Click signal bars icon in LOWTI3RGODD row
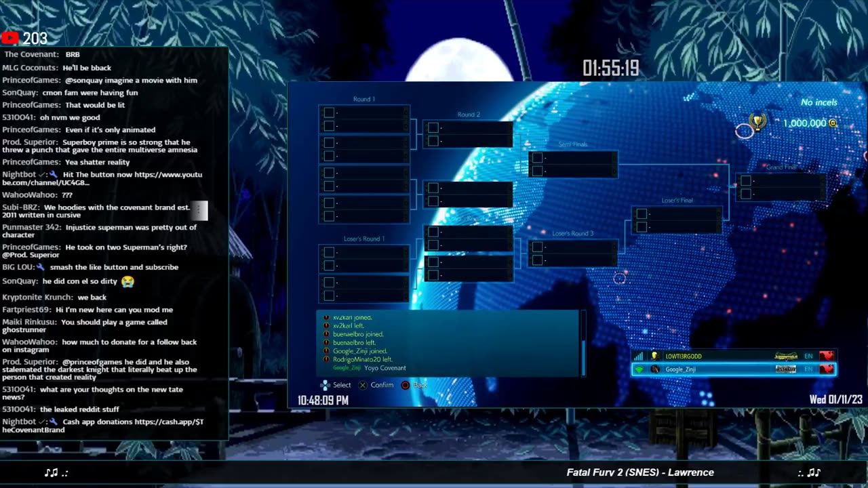Viewport: 868px width, 488px height. point(638,356)
